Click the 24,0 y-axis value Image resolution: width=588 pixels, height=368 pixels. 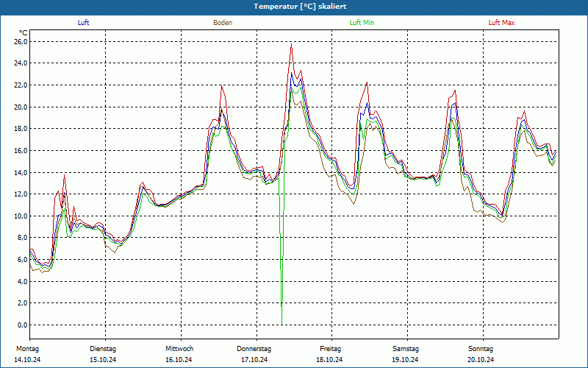21,63
